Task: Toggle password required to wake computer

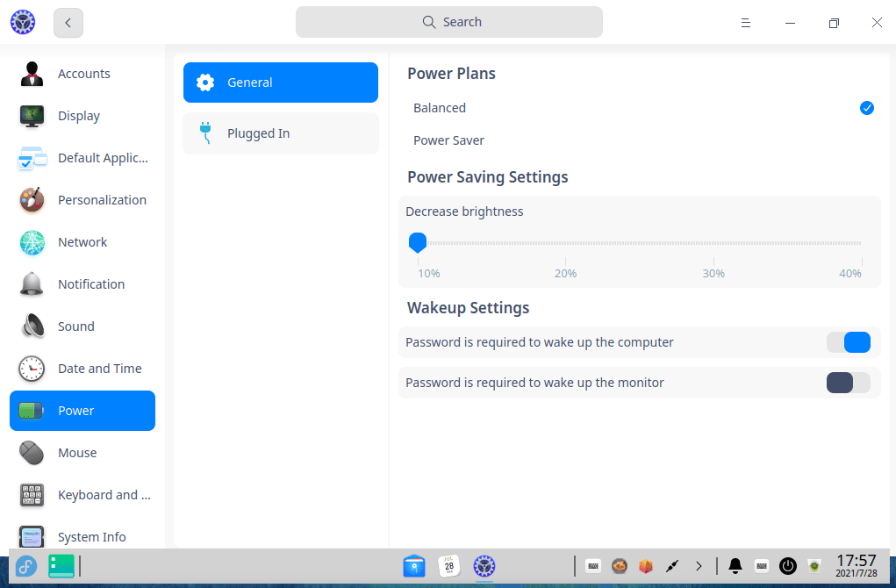Action: pos(849,342)
